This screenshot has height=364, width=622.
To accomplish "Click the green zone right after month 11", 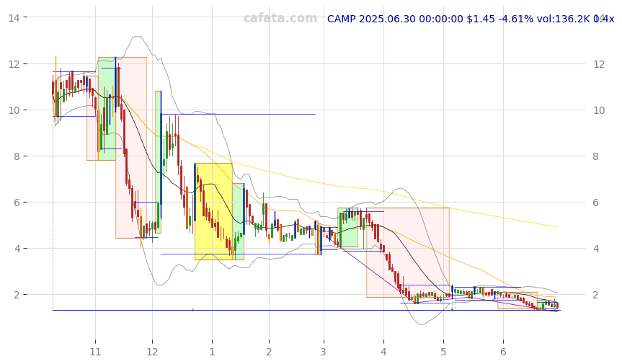I will tap(107, 109).
